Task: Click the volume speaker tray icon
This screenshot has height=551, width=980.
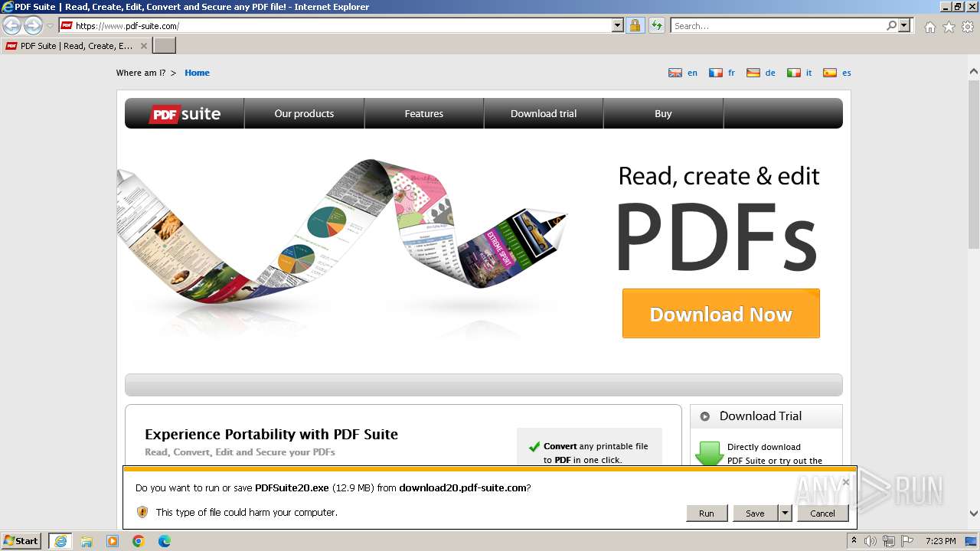Action: click(x=871, y=541)
